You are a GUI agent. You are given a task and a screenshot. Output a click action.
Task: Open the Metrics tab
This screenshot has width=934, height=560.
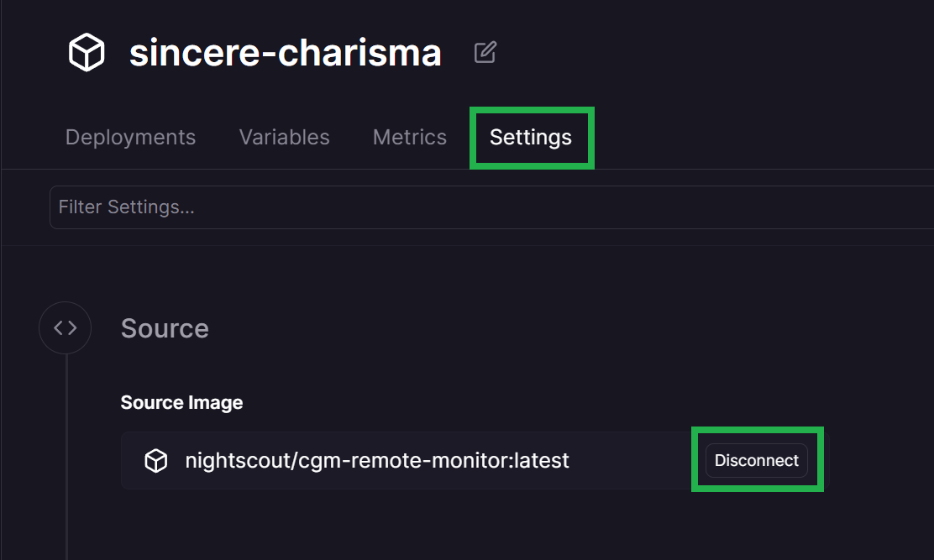tap(410, 138)
